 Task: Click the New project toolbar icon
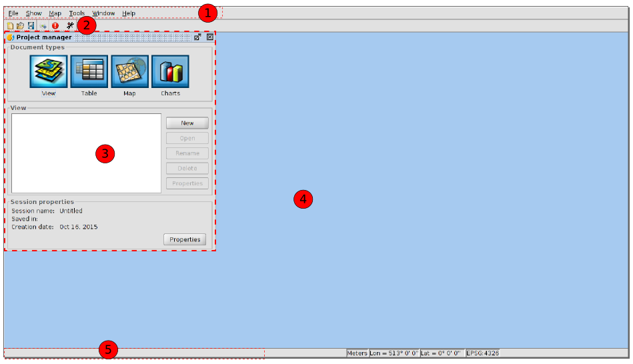10,26
